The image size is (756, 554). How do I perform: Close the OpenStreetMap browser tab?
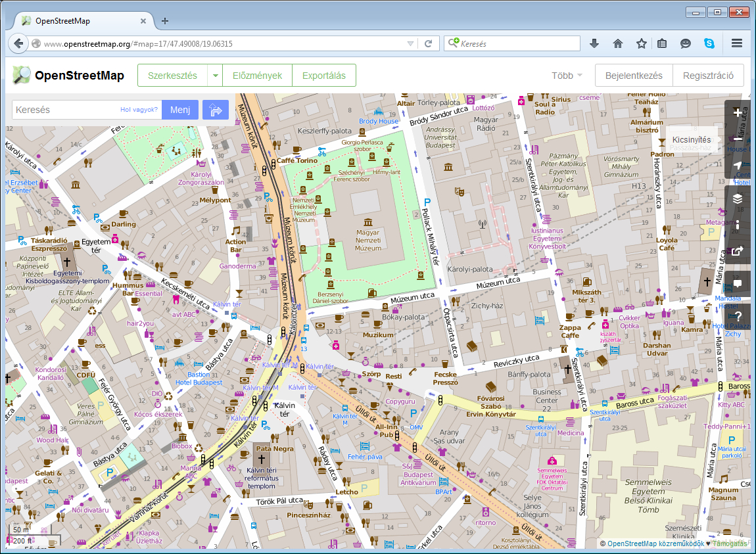point(143,21)
